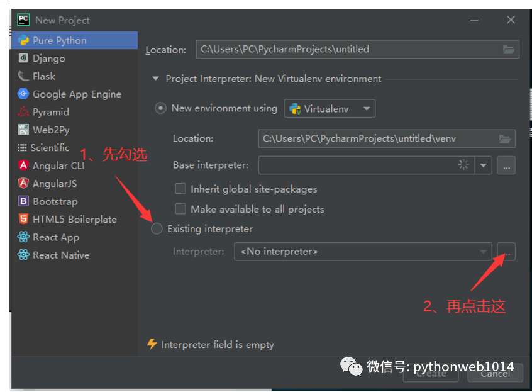The image size is (532, 392).
Task: Browse folder for project Location
Action: click(508, 50)
